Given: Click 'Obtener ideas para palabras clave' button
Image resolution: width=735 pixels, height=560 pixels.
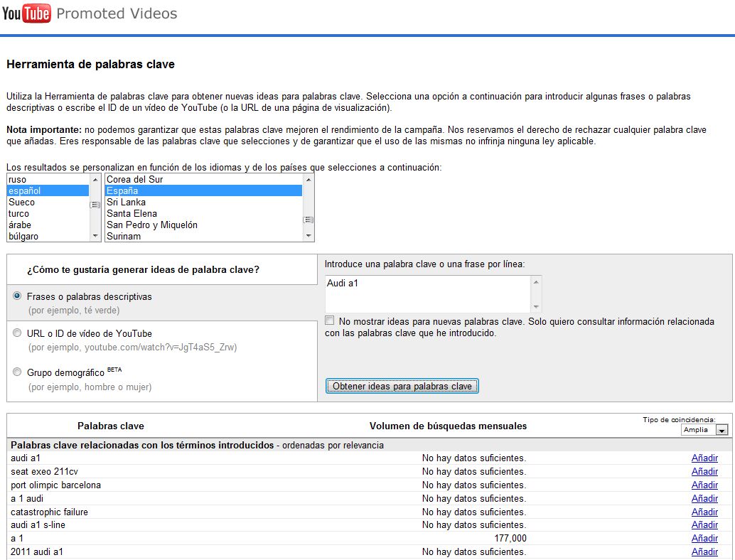Looking at the screenshot, I should click(x=402, y=386).
